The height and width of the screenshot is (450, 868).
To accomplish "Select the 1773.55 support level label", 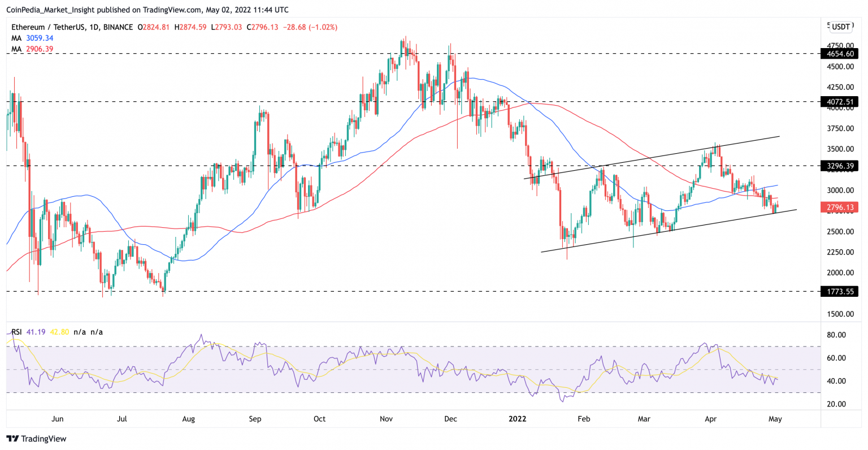I will point(840,292).
